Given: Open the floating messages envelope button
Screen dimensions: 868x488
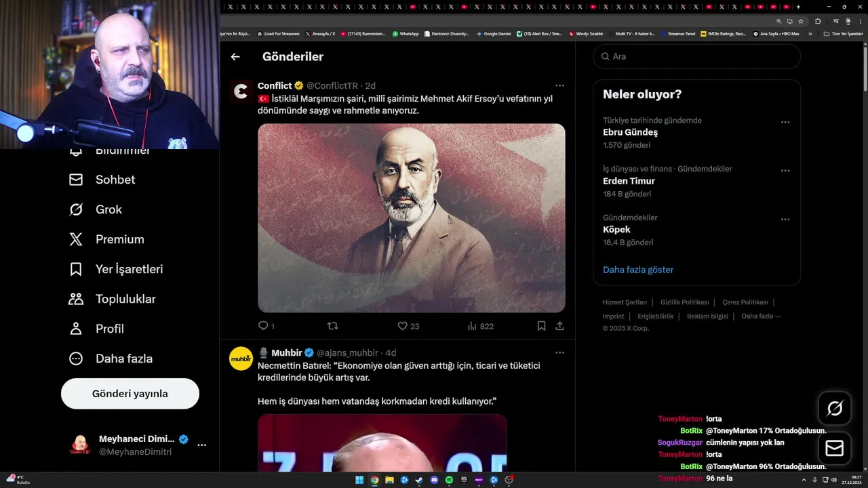Looking at the screenshot, I should click(x=835, y=448).
